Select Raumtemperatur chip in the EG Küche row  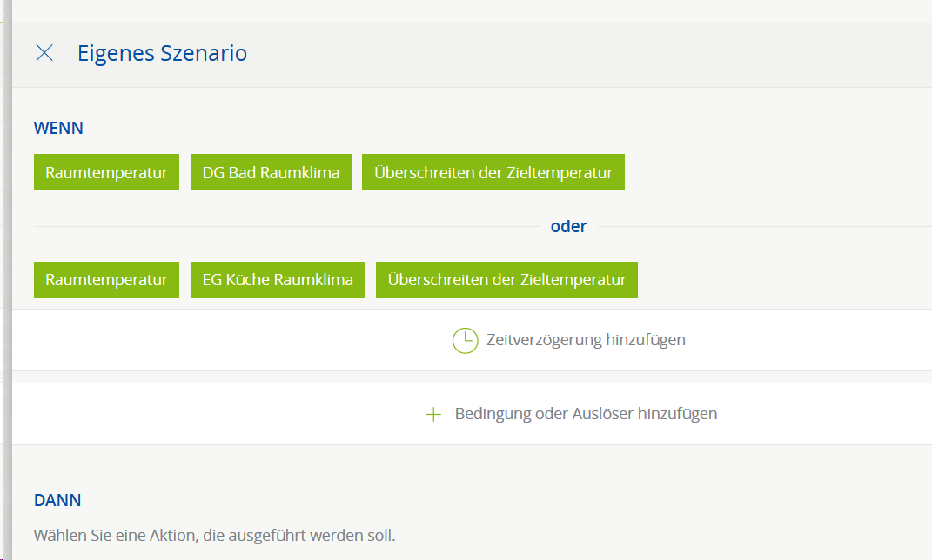tap(106, 280)
